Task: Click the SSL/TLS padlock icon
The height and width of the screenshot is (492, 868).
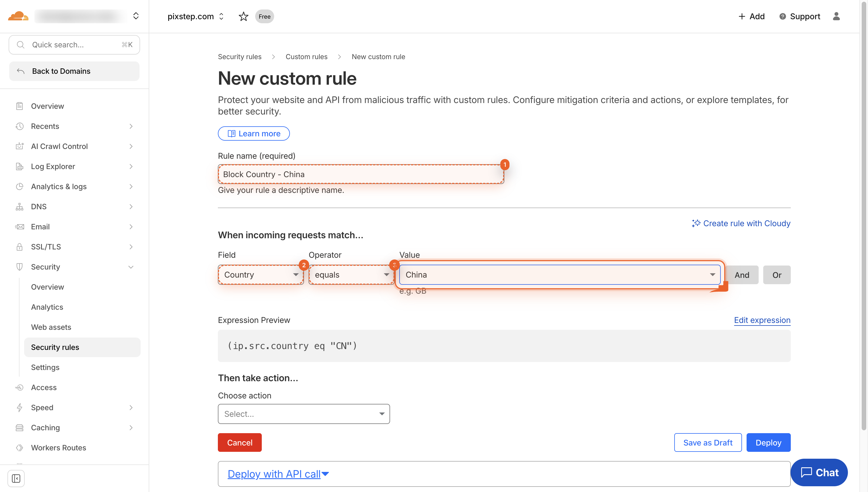Action: point(19,247)
